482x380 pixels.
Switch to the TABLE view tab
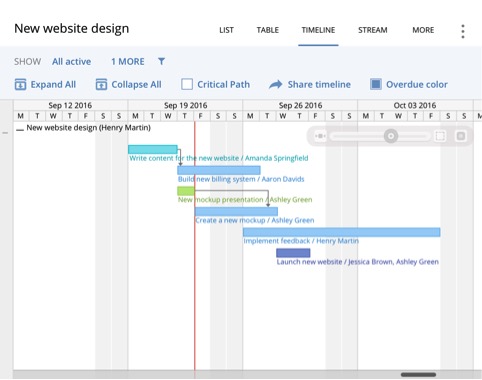coord(268,30)
